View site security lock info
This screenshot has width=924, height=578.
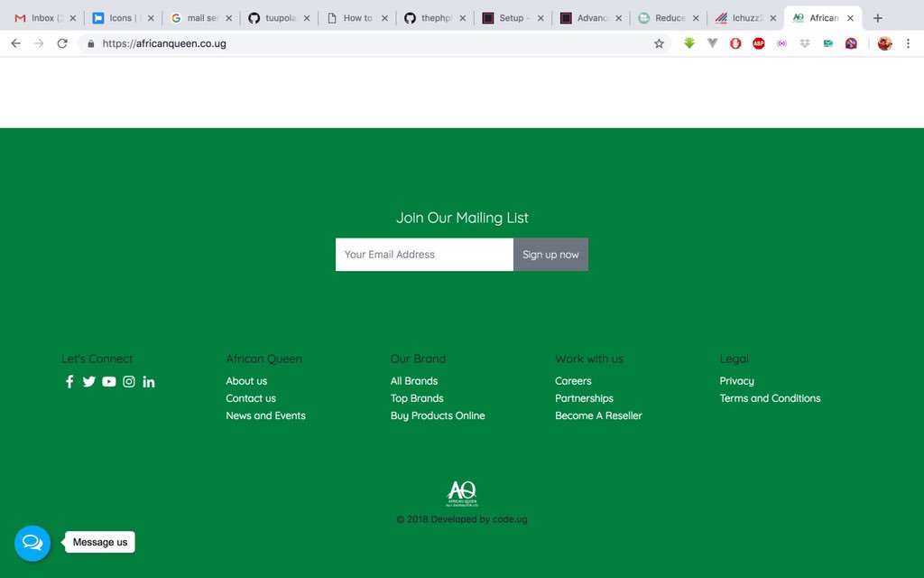[x=91, y=43]
